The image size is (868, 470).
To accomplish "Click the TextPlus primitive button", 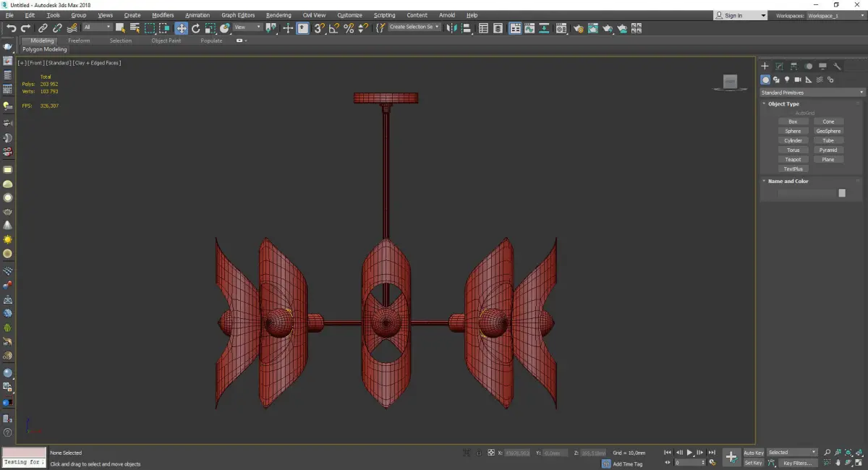I will (793, 169).
